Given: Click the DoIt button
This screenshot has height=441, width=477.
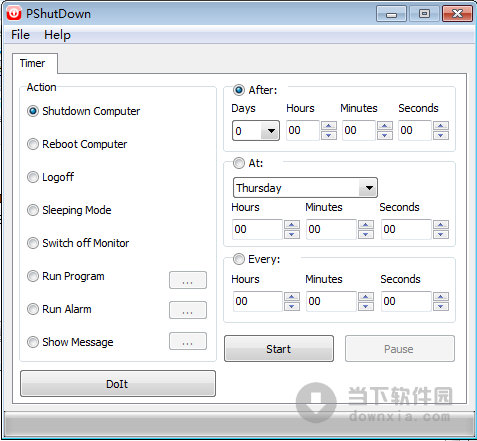Looking at the screenshot, I should [118, 384].
